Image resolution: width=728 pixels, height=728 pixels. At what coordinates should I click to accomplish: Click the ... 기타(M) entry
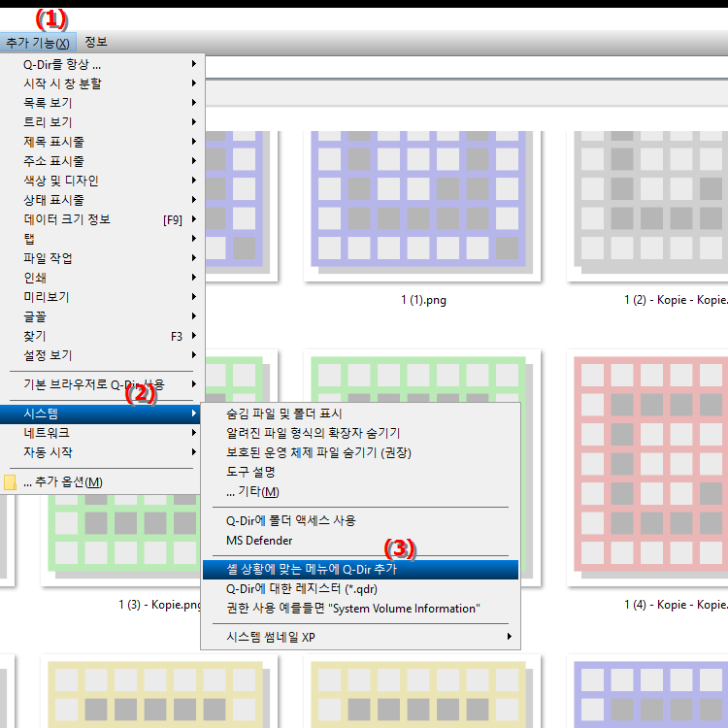pos(360,492)
